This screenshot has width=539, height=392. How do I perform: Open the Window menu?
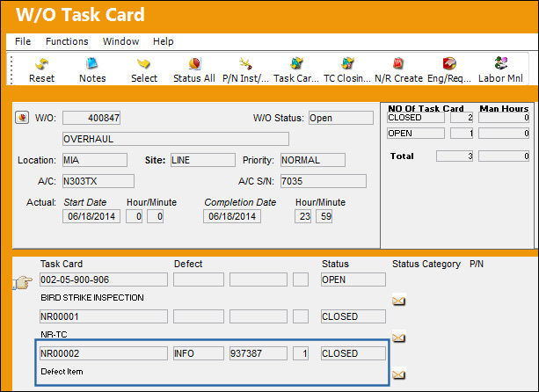(x=120, y=41)
